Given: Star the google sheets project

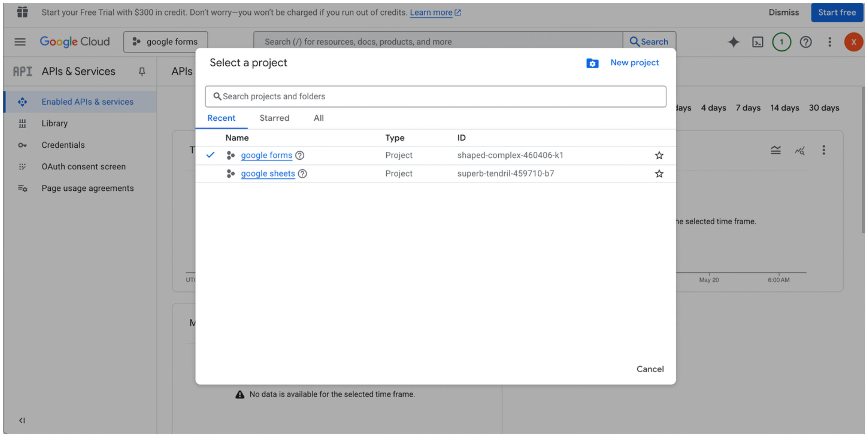Looking at the screenshot, I should click(x=659, y=174).
